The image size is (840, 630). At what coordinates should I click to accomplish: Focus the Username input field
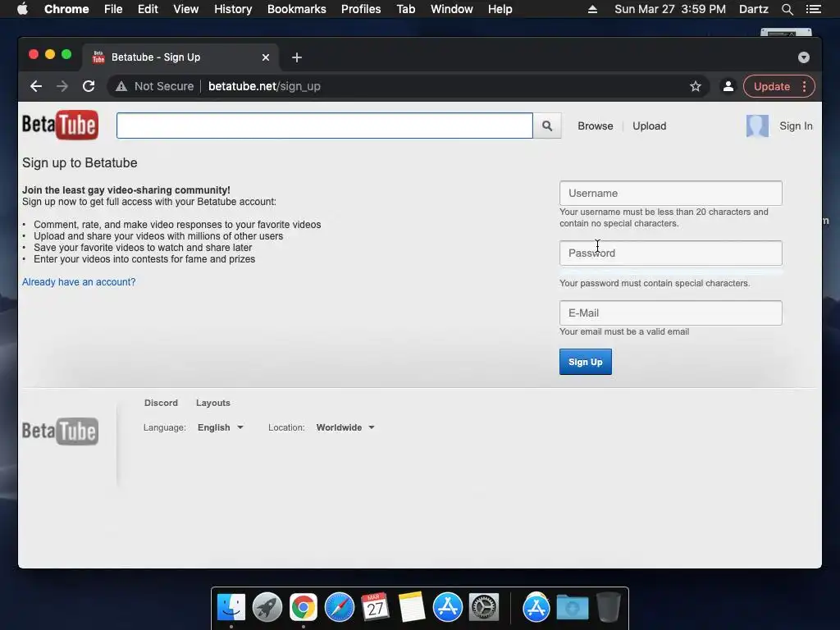[671, 193]
